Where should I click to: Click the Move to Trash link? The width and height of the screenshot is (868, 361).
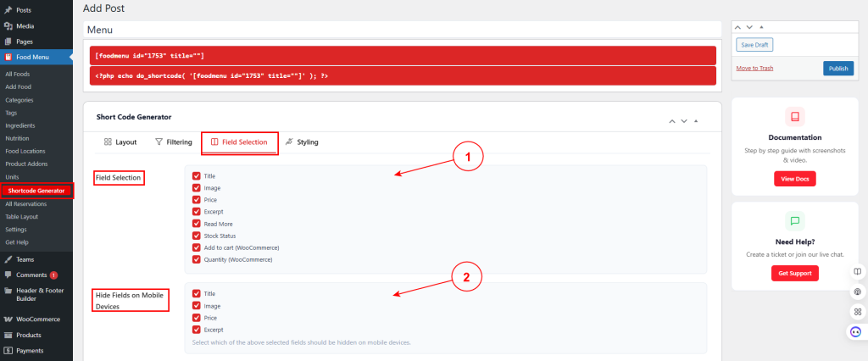coord(754,68)
